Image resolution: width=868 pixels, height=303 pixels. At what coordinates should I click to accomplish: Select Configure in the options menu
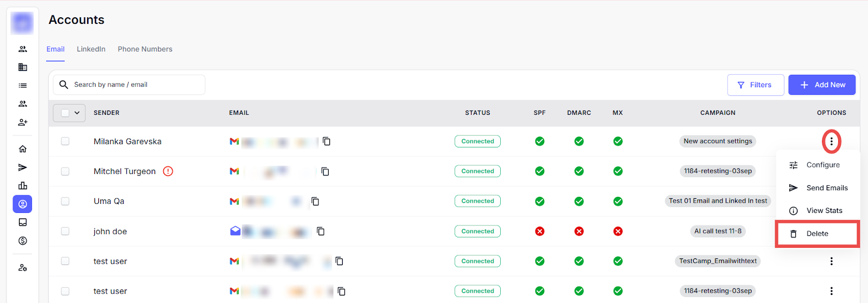[x=822, y=165]
